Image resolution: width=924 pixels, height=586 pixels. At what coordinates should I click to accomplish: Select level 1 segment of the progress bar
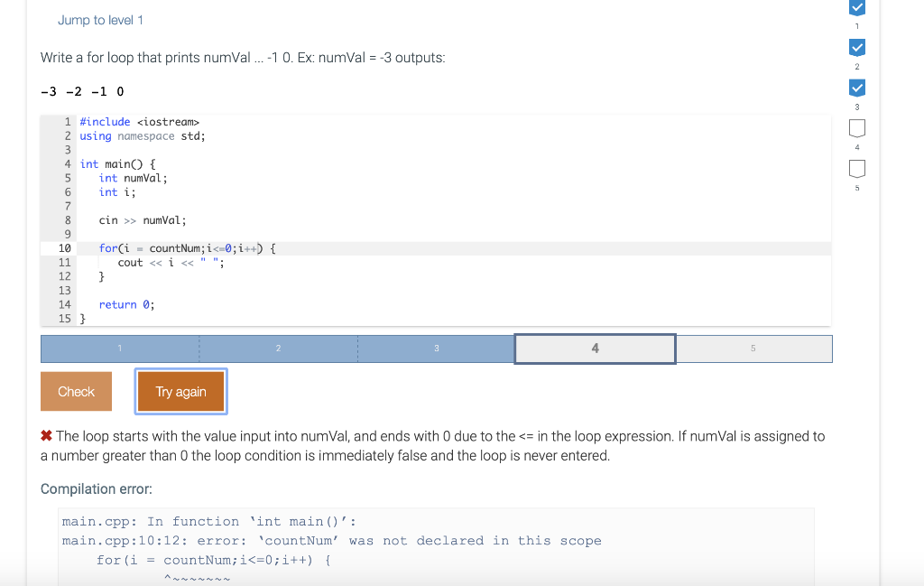[x=120, y=348]
